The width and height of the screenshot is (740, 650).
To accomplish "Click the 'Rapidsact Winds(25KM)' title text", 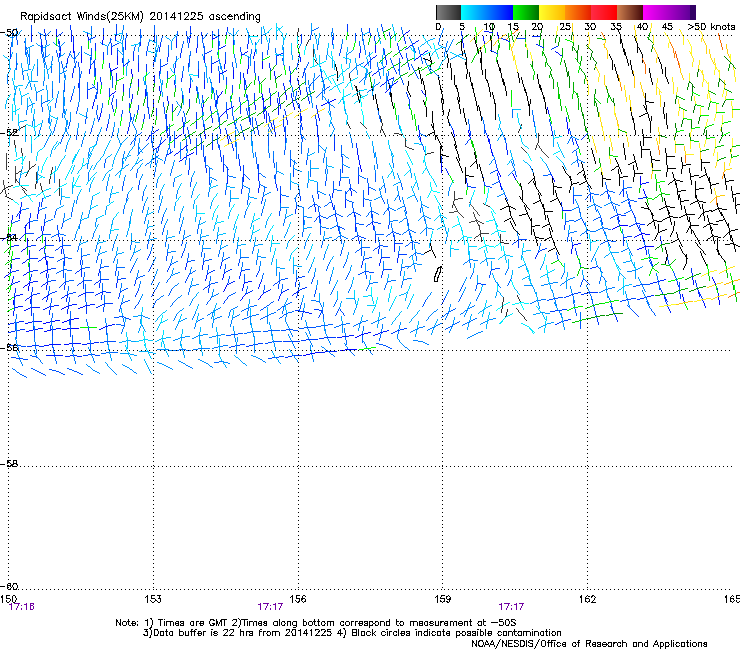I will pos(82,17).
